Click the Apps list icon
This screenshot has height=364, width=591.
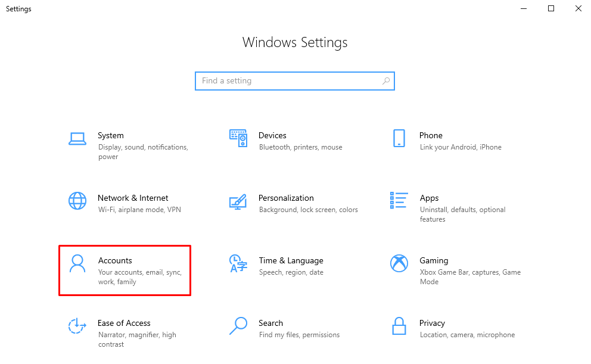[x=399, y=201]
